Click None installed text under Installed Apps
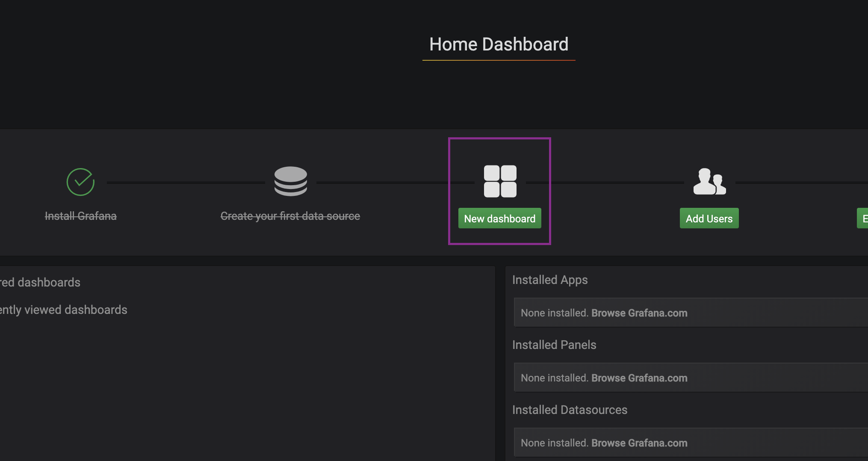Image resolution: width=868 pixels, height=461 pixels. [x=555, y=313]
